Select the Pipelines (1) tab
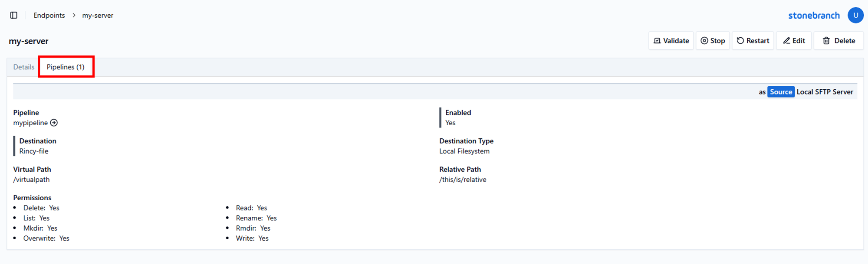Screen dimensions: 868x264 tap(66, 67)
